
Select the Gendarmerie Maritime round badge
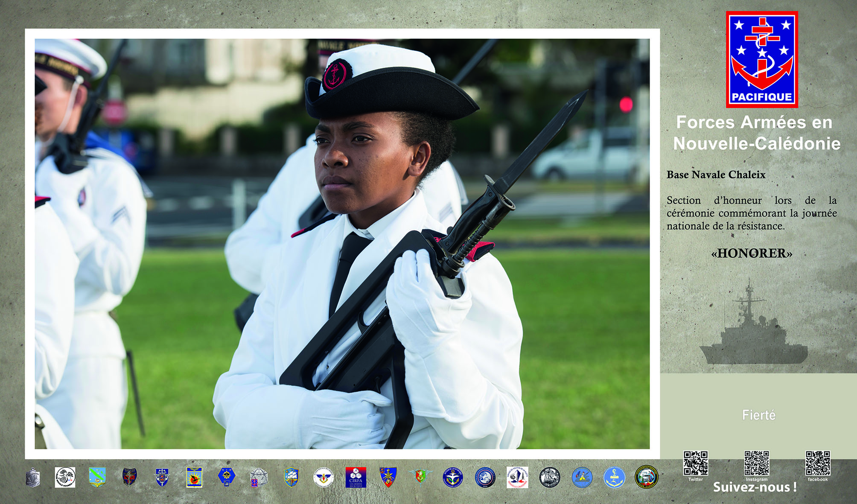(x=646, y=477)
